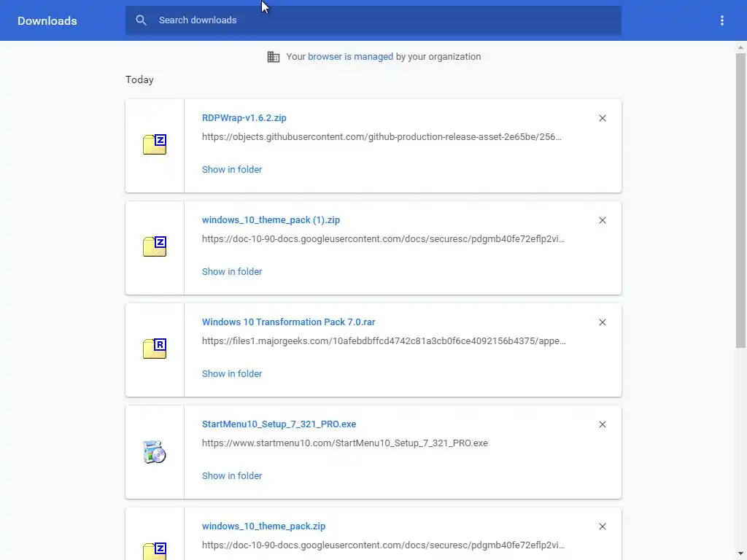Click the managed organization building icon
Screen dimensions: 747x560
pyautogui.click(x=274, y=57)
